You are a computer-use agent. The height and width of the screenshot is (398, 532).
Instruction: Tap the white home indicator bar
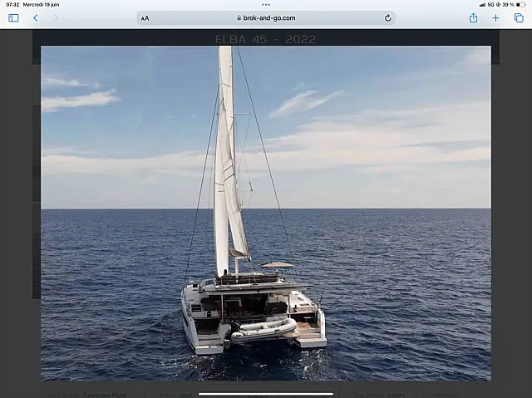pyautogui.click(x=266, y=395)
